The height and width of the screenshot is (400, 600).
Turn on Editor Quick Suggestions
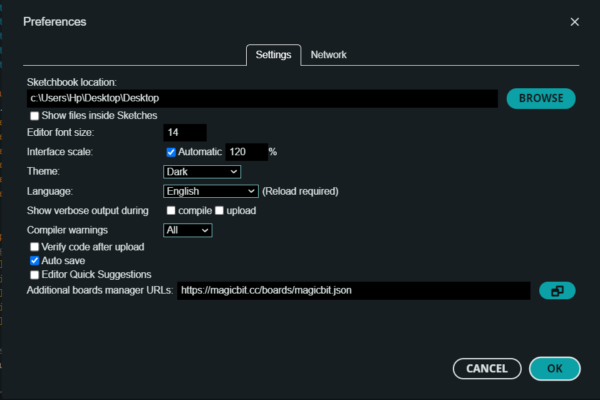pos(35,274)
